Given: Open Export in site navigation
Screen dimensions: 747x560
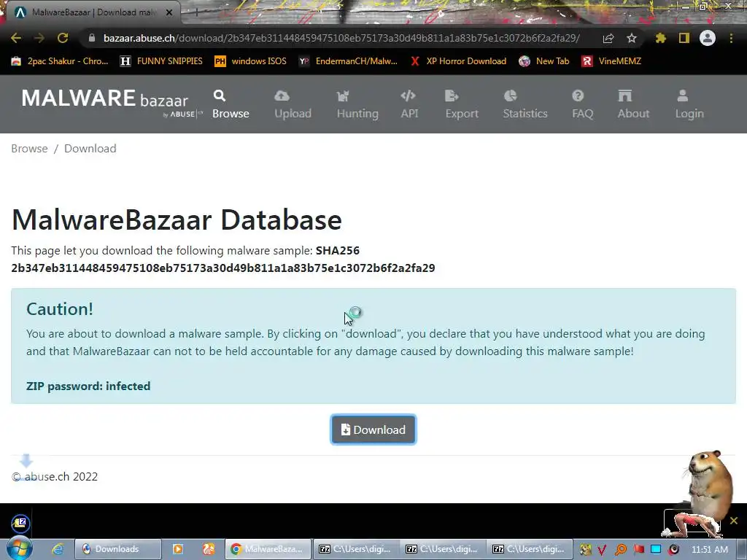Looking at the screenshot, I should click(x=462, y=104).
